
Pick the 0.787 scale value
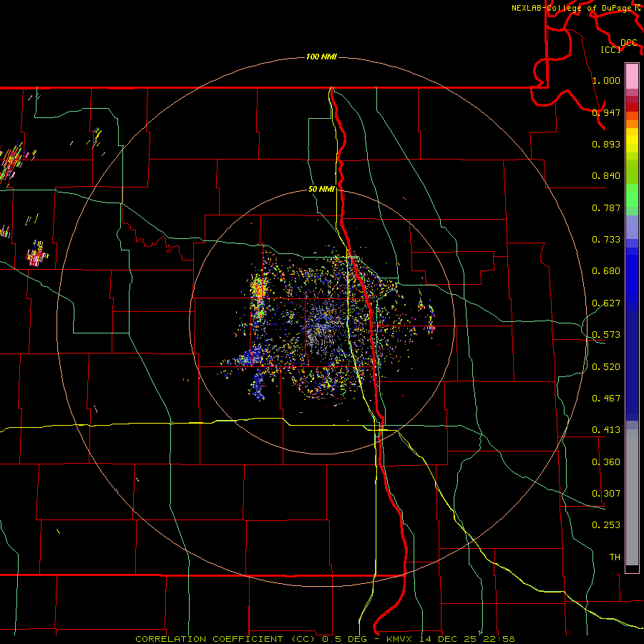(606, 208)
